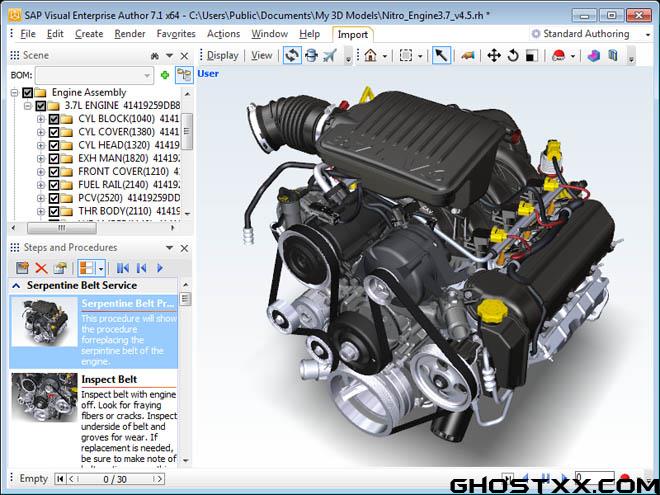
Task: Open the step layout view dropdown arrow
Action: (x=101, y=268)
